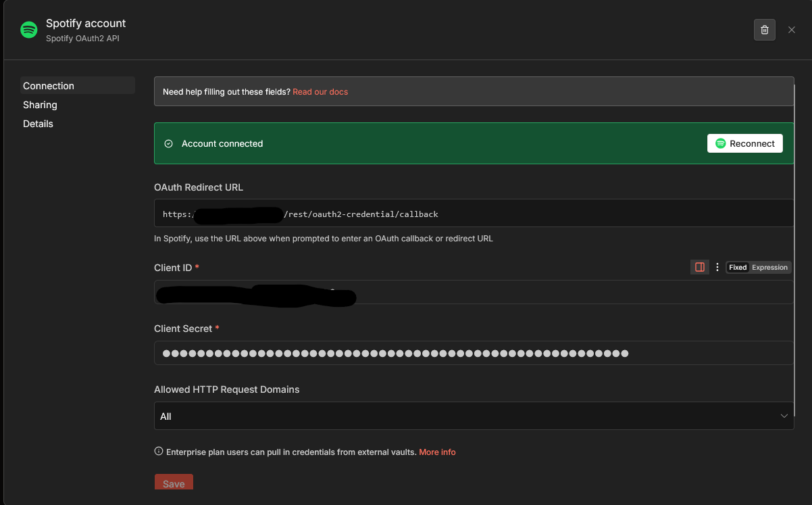Expand Allowed HTTP Request Domains dropdown
This screenshot has width=812, height=505.
pos(473,416)
